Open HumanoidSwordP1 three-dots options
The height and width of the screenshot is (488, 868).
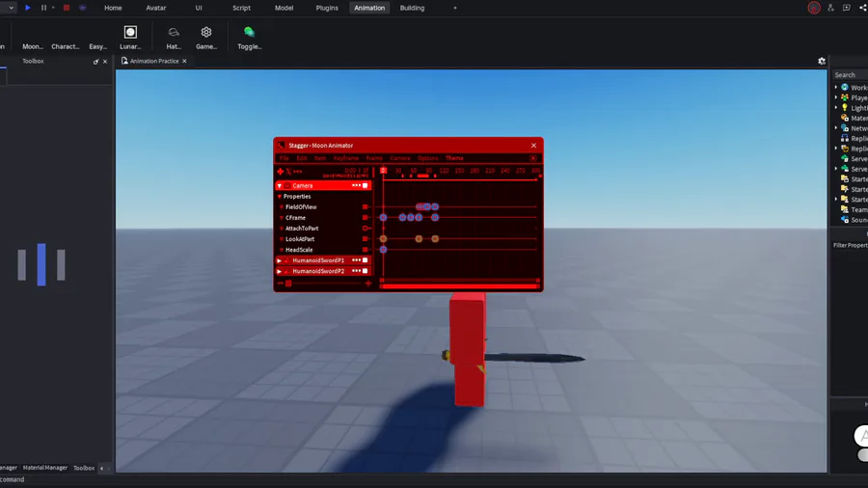tap(356, 260)
